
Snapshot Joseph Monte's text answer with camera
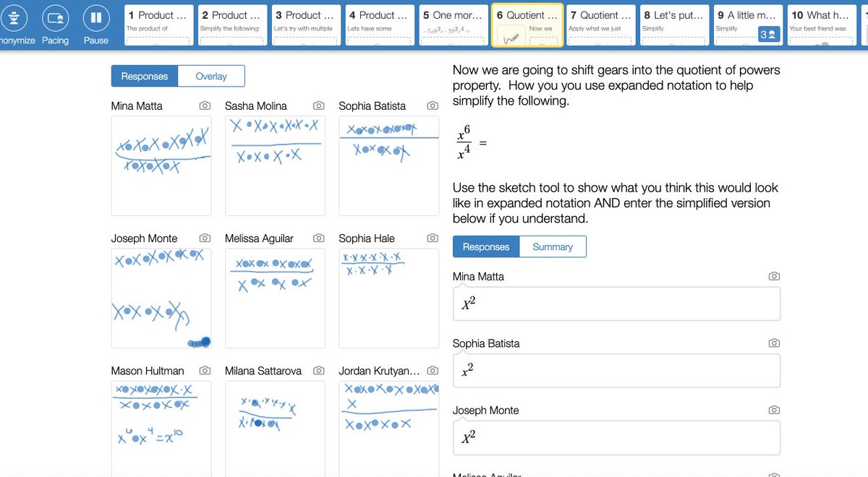[x=774, y=410]
